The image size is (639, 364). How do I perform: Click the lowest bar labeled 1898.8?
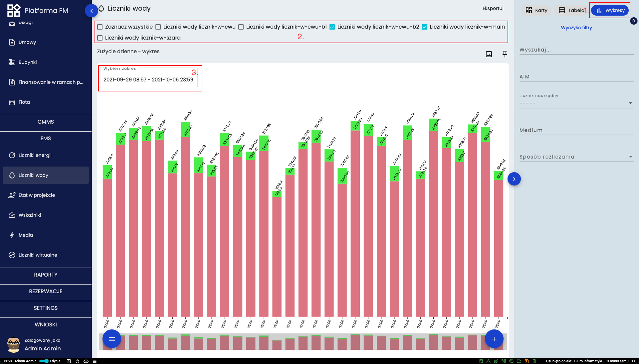click(x=277, y=254)
